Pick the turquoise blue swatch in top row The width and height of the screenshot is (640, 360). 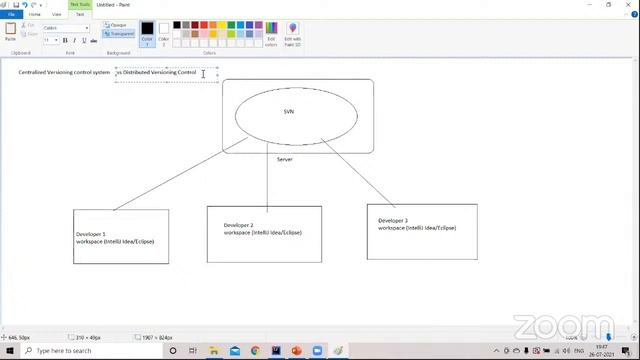point(240,25)
